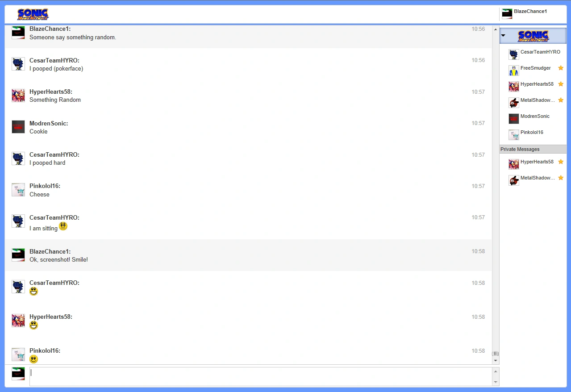Click the ModrenSonic username above the Cookie message
This screenshot has width=571, height=392.
[x=48, y=123]
